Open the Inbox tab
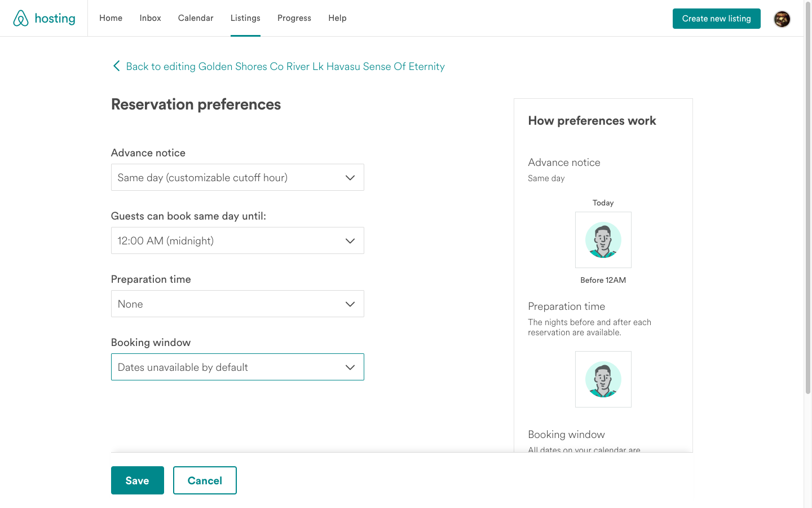 (x=150, y=18)
